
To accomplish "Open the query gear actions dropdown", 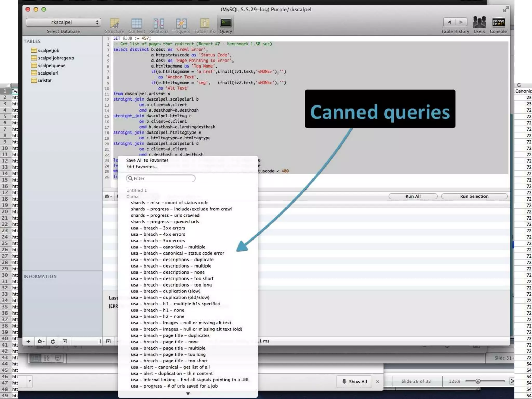I will click(x=108, y=196).
